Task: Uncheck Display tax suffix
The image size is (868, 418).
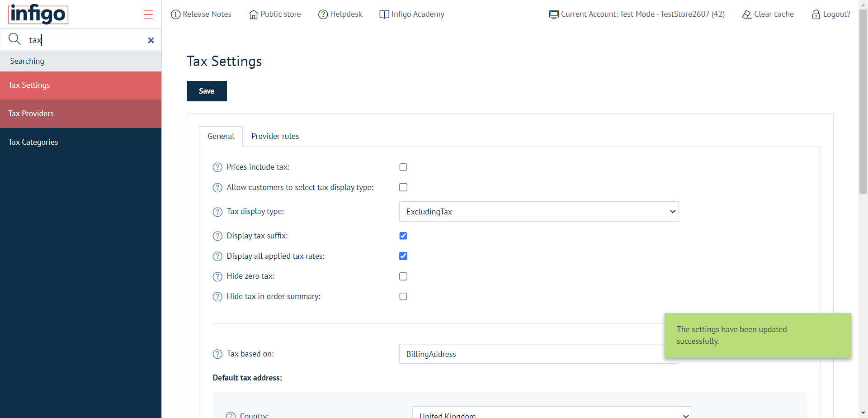Action: click(x=403, y=236)
